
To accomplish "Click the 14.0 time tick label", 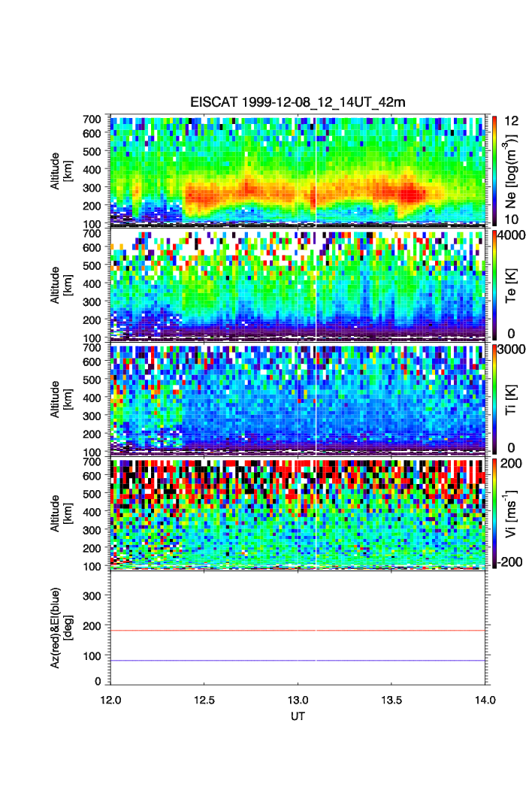I will point(485,701).
